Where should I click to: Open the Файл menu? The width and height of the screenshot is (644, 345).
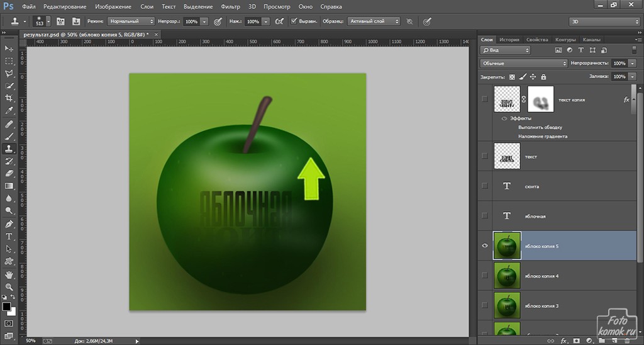29,6
